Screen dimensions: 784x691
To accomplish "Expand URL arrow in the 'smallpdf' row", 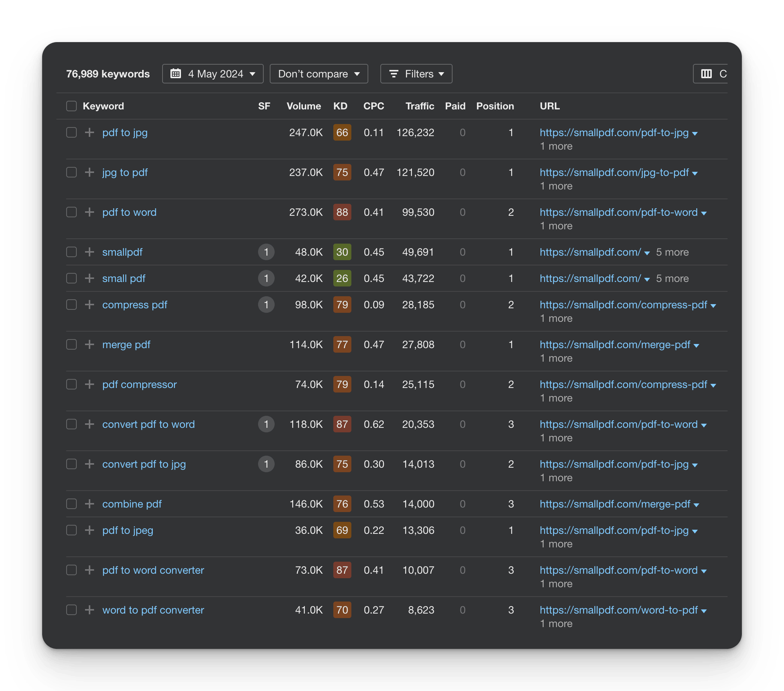I will [x=647, y=253].
